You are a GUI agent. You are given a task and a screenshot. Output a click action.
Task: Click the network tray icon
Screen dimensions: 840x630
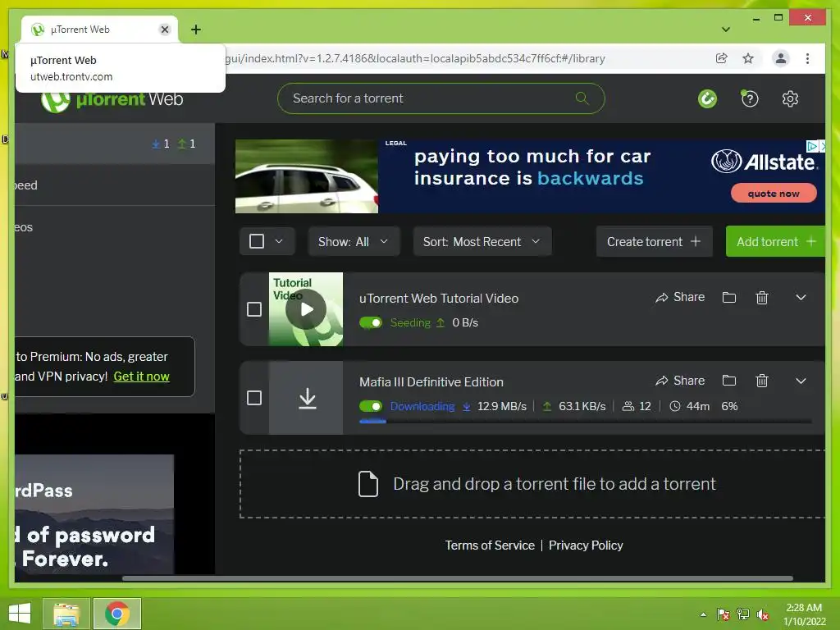coord(743,614)
